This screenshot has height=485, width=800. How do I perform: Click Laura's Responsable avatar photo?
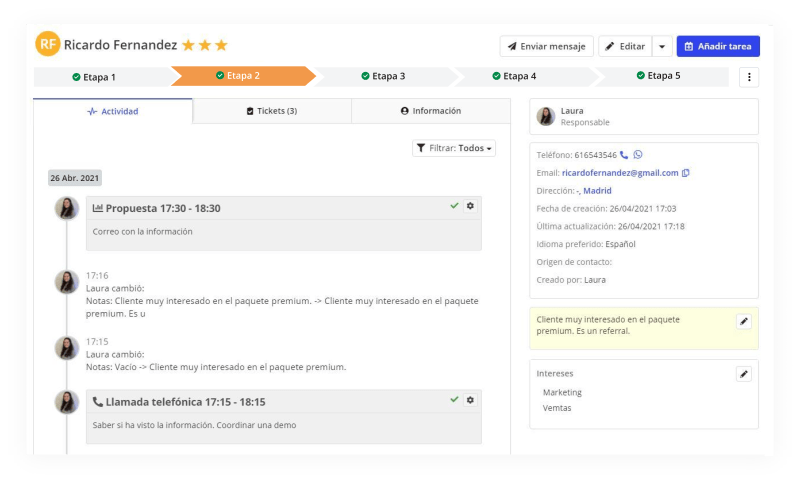click(546, 116)
